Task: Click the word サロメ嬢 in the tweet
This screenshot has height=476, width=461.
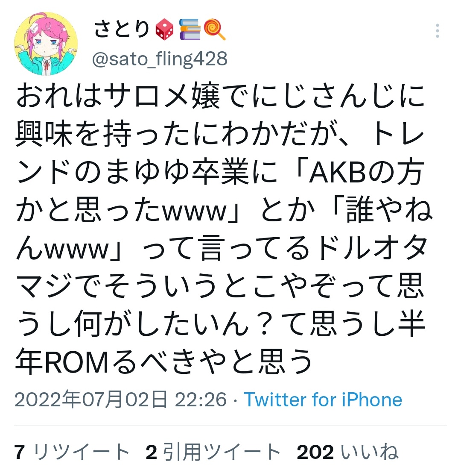Action: (162, 96)
